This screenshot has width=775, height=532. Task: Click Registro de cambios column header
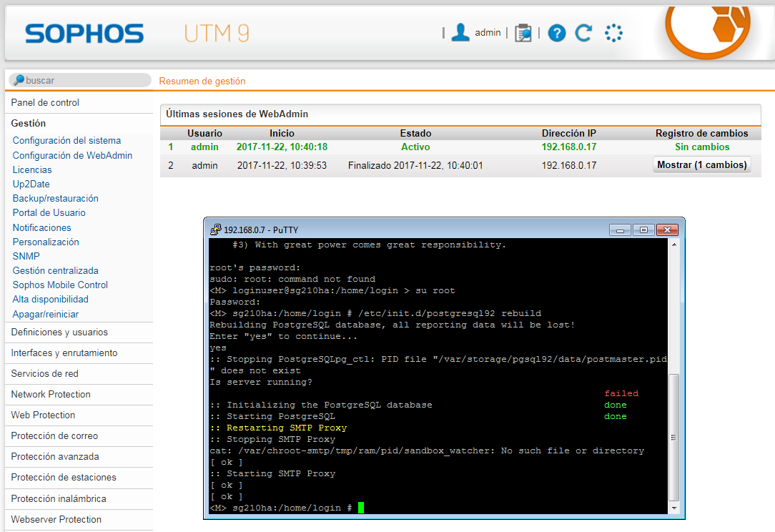(x=702, y=134)
